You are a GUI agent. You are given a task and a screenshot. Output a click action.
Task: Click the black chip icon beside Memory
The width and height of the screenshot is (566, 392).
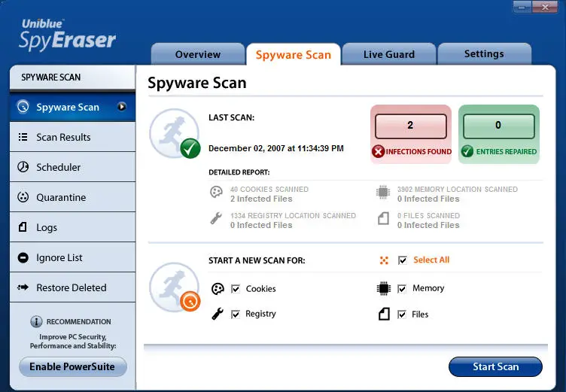383,288
